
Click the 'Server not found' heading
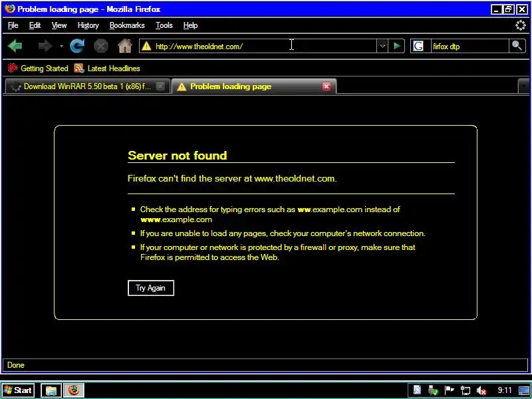tap(177, 156)
